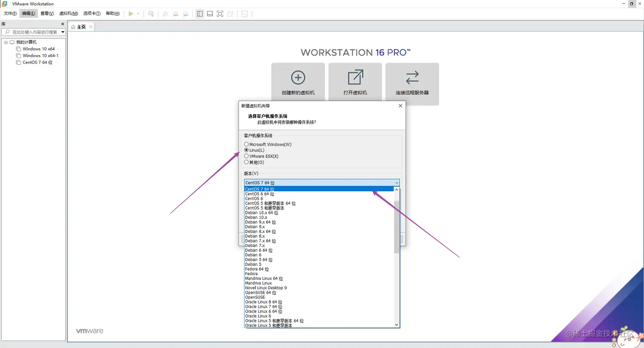The height and width of the screenshot is (348, 644).
Task: Collapse the 我的计算机 tree node
Action: click(6, 42)
